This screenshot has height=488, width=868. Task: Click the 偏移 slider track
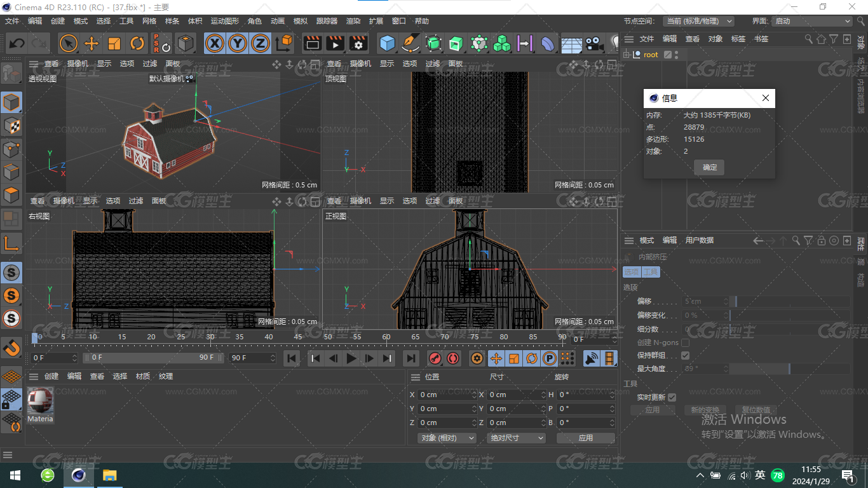click(x=789, y=301)
